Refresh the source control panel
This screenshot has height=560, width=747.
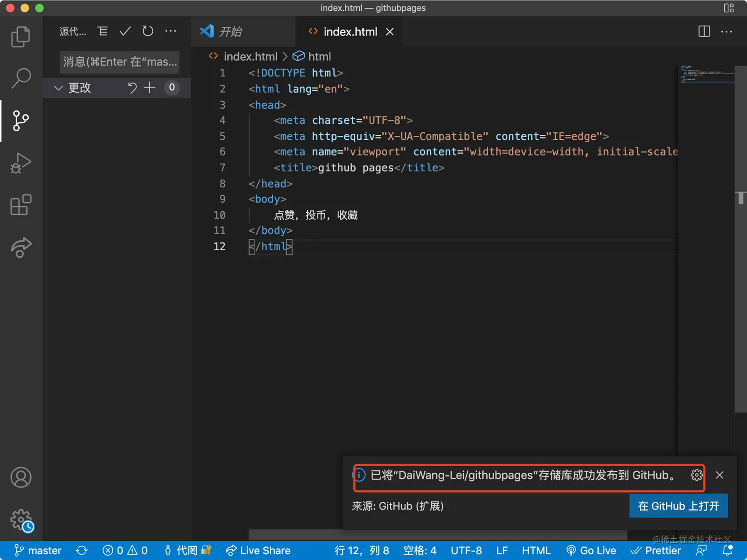(x=148, y=31)
